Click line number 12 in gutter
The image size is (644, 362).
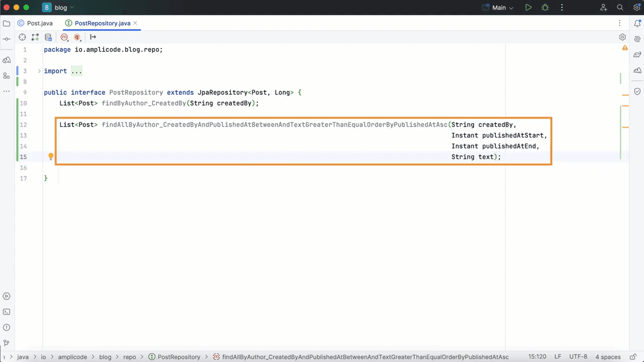click(23, 125)
